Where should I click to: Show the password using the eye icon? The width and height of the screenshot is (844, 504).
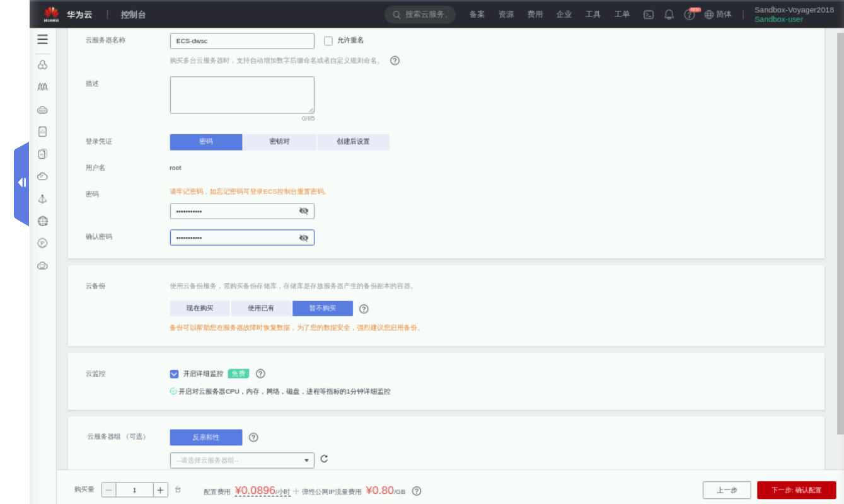point(304,211)
